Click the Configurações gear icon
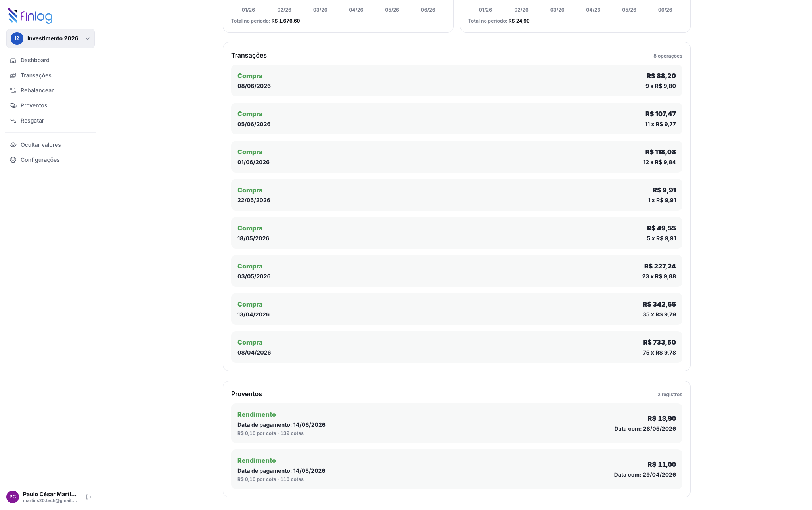The height and width of the screenshot is (510, 812). tap(13, 160)
